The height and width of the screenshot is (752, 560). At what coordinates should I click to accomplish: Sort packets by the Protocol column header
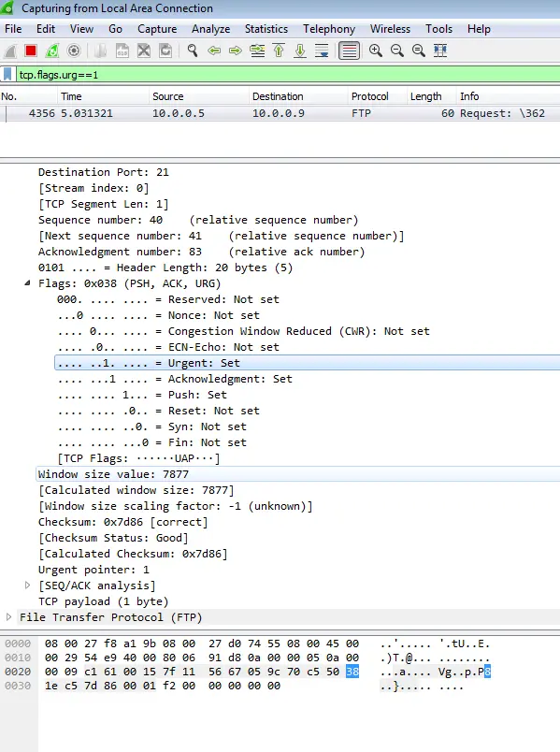point(369,96)
